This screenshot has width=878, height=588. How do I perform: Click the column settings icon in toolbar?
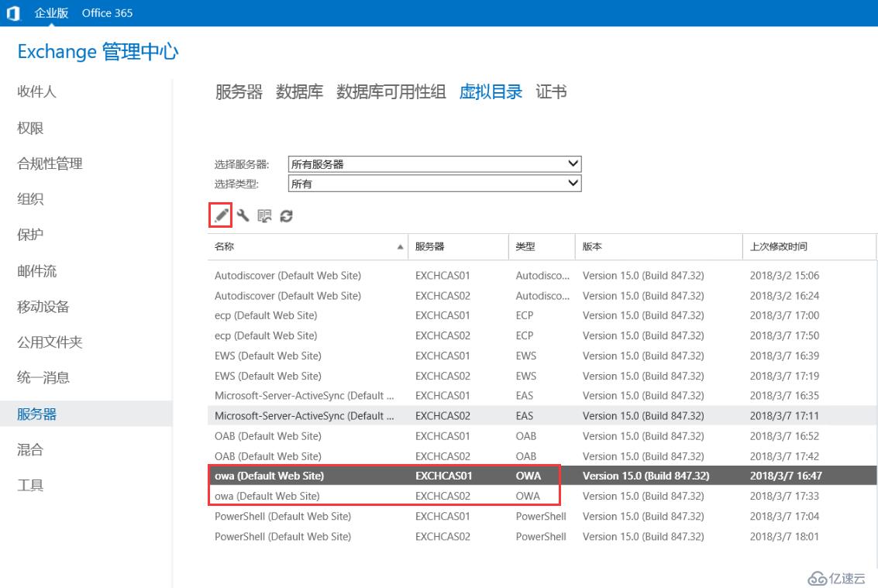point(264,215)
